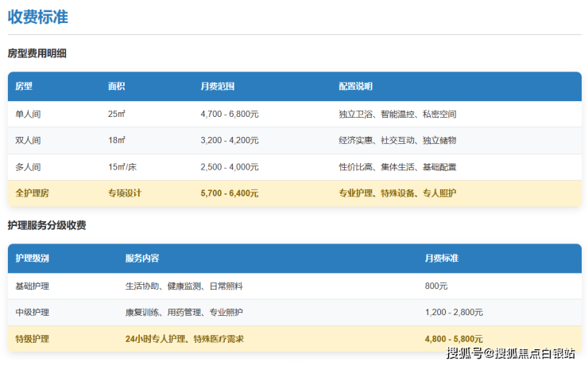Select the 5,700 - 6,400元 price cell
The width and height of the screenshot is (588, 366).
[230, 193]
